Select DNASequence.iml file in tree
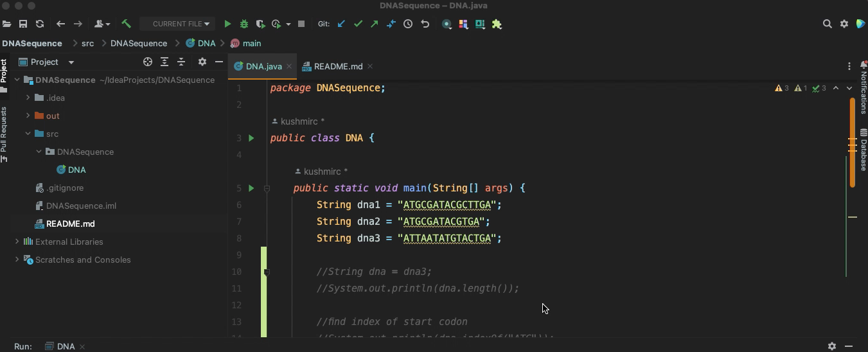868x352 pixels. tap(76, 206)
